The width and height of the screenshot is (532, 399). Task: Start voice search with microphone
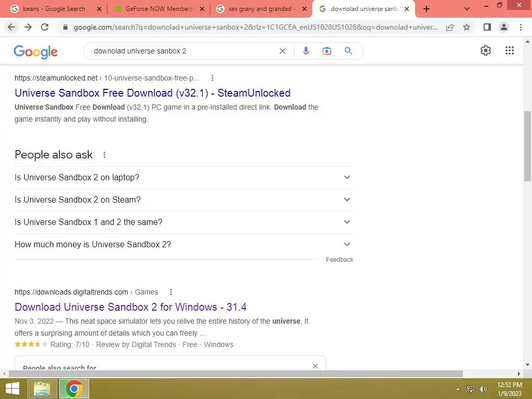point(305,51)
